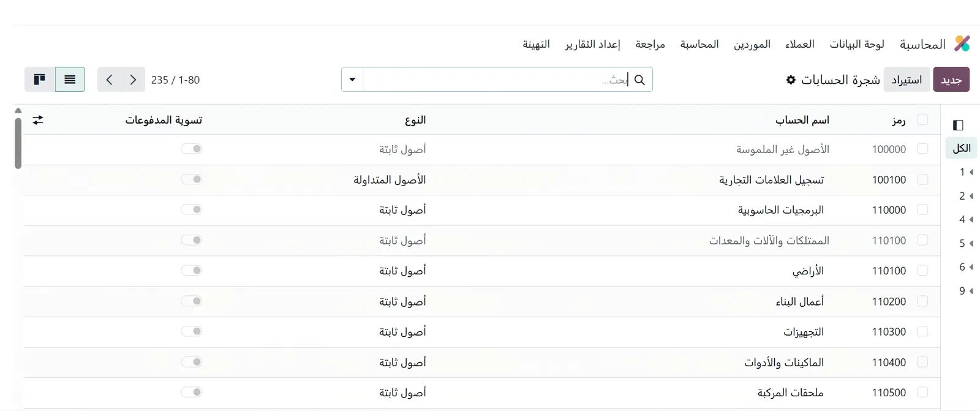Click the جديد button
This screenshot has height=411, width=980.
pyautogui.click(x=951, y=80)
